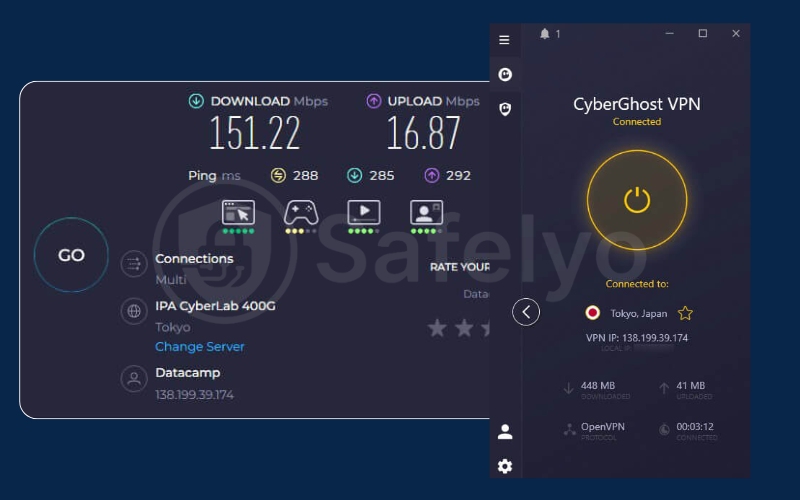Click the download icon by DOWNLOAD Mbps
The height and width of the screenshot is (500, 800).
pyautogui.click(x=196, y=101)
